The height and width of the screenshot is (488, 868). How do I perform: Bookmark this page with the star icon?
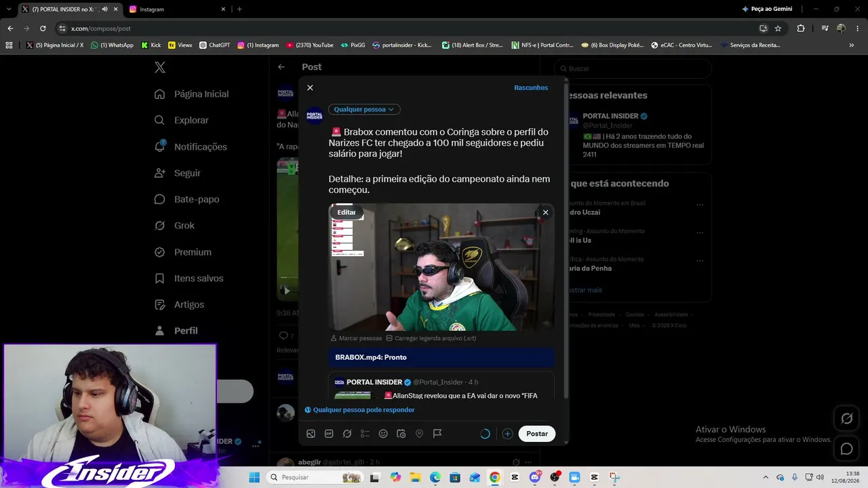coord(778,28)
